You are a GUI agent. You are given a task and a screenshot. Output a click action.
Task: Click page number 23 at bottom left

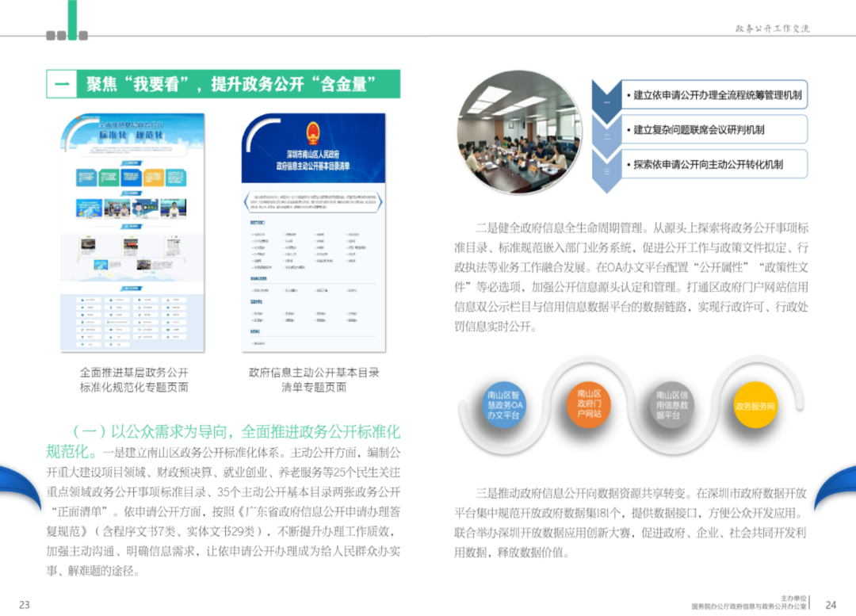tap(25, 605)
